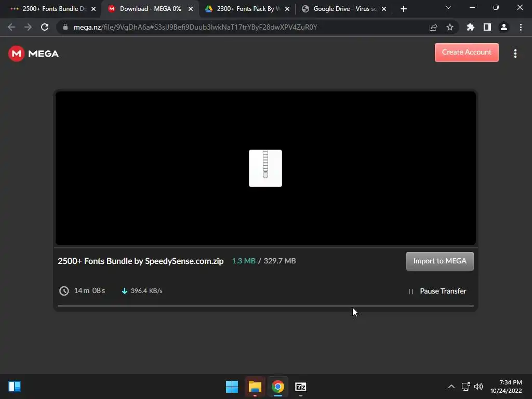
Task: View site lock information
Action: [65, 27]
